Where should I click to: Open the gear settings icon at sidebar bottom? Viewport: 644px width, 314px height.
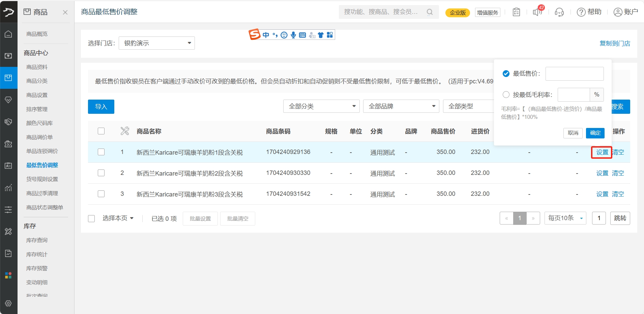tap(8, 303)
